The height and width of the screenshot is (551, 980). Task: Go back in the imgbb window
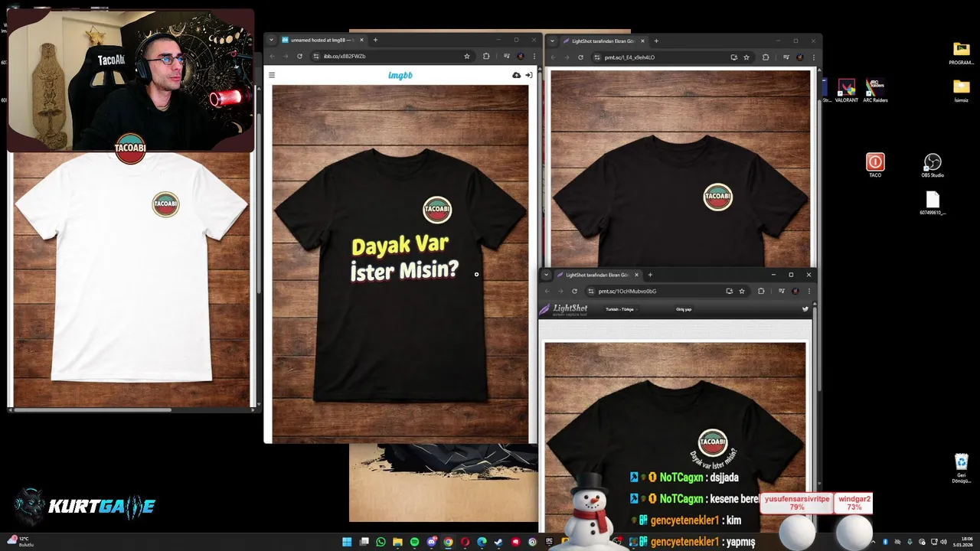(272, 56)
